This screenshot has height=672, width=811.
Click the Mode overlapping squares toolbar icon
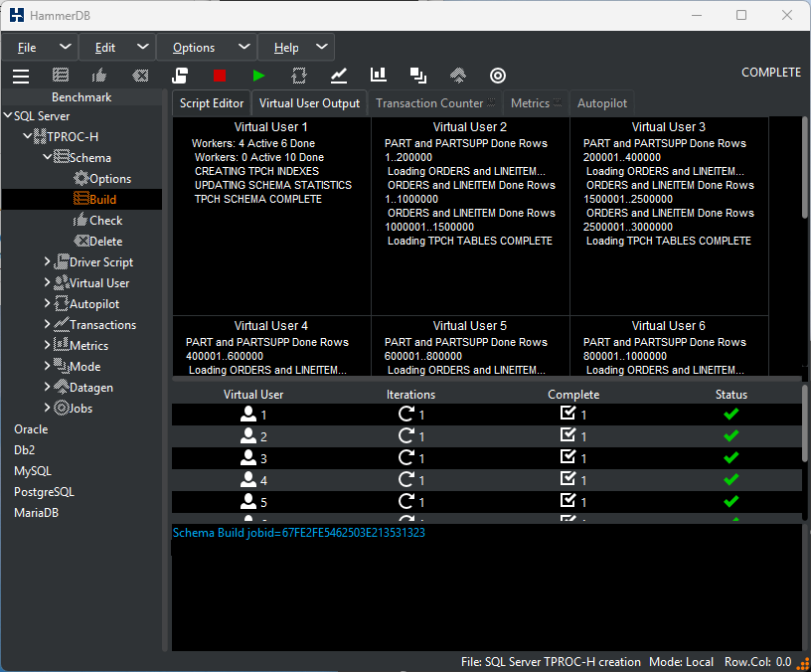click(x=417, y=76)
